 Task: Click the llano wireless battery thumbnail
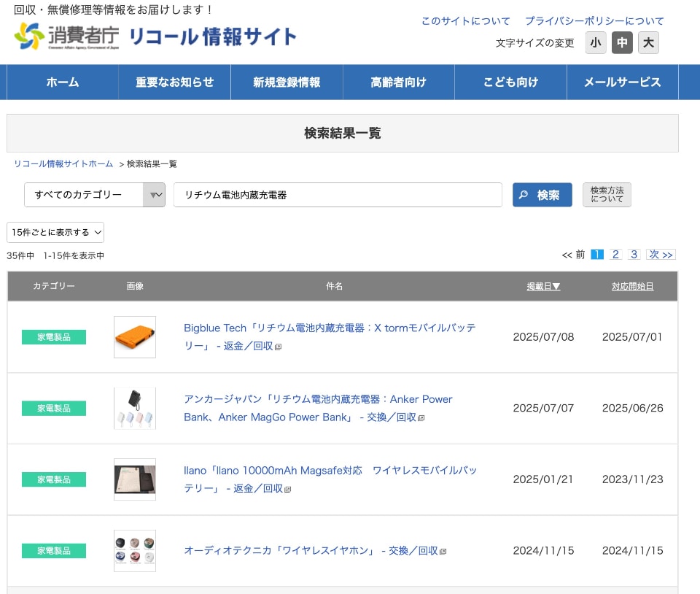coord(135,479)
